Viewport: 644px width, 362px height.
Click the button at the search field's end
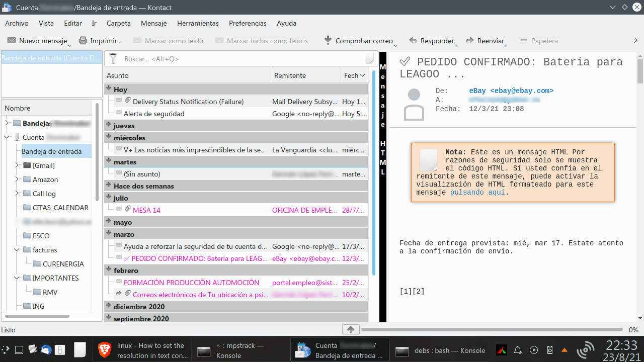369,59
